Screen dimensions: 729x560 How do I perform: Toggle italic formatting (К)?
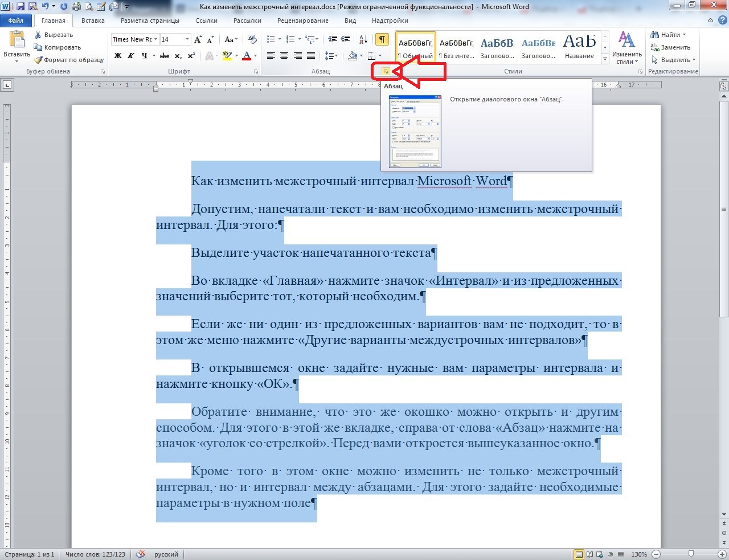[x=131, y=56]
